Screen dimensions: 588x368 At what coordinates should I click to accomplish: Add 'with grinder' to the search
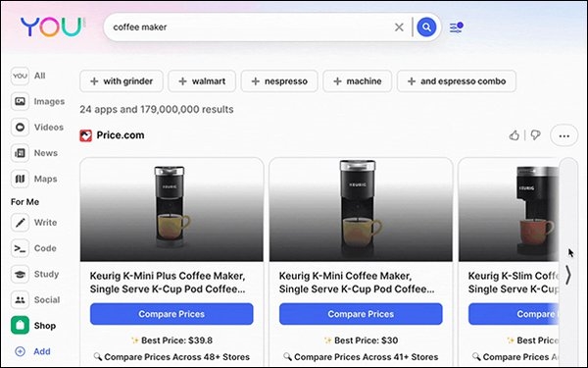122,81
